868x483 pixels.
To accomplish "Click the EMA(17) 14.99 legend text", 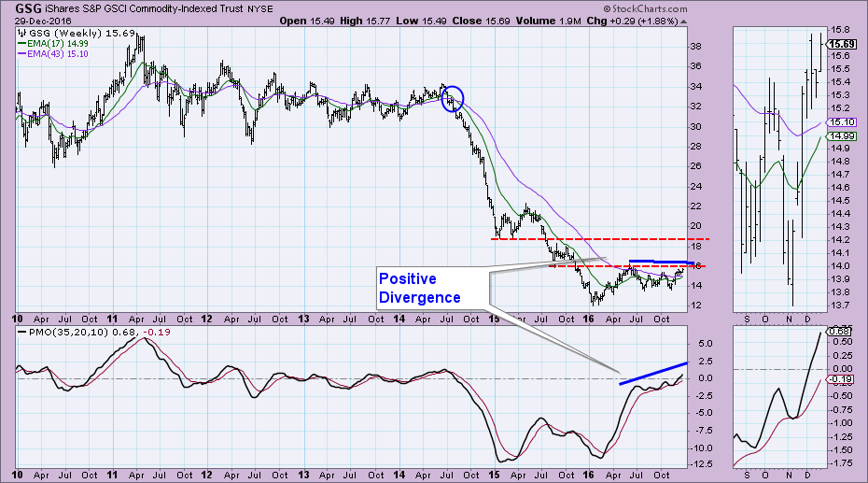I will [58, 44].
